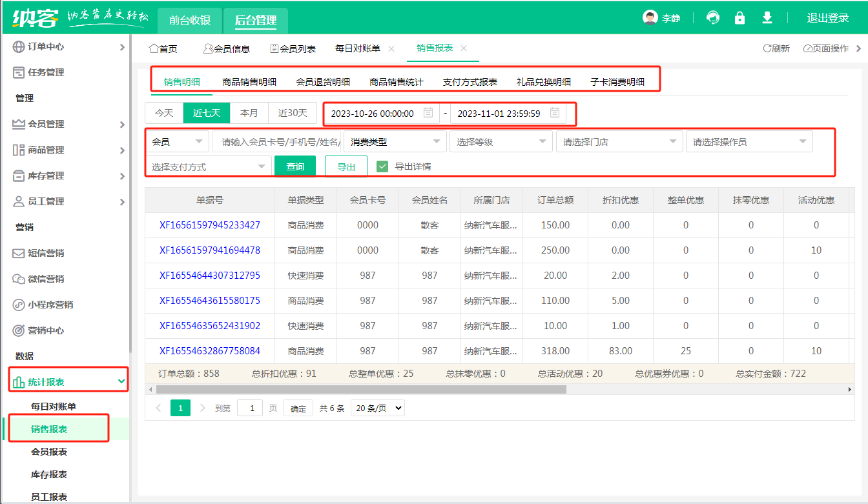This screenshot has height=504, width=868.
Task: Click the member card number search field
Action: 278,141
